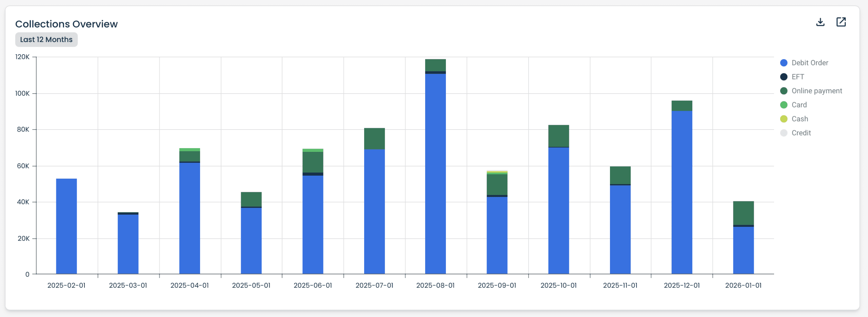Open the Last 12 Months filter
This screenshot has height=317, width=868.
pos(46,39)
